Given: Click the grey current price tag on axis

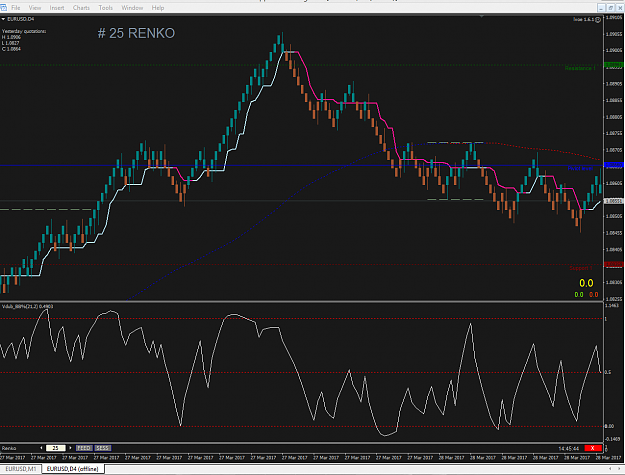Looking at the screenshot, I should coord(614,201).
